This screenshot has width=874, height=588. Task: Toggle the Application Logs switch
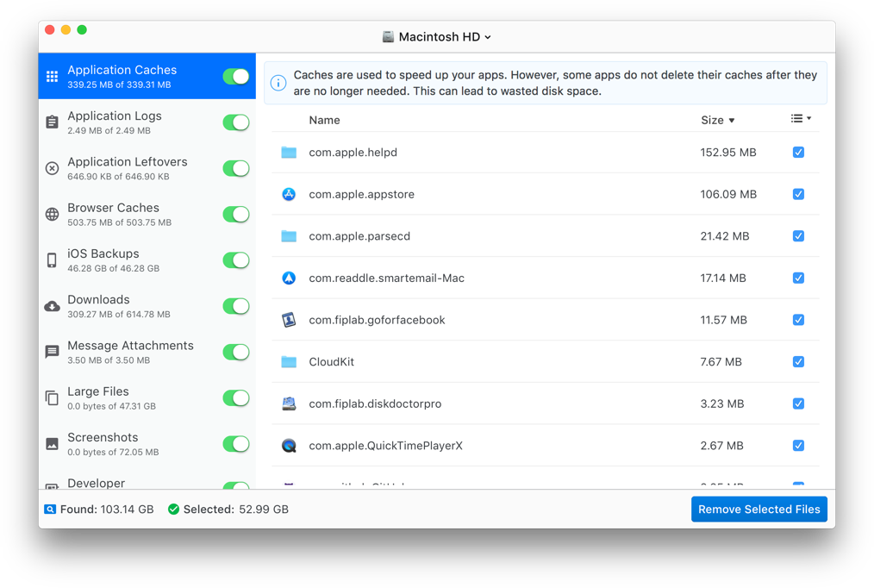(x=236, y=122)
